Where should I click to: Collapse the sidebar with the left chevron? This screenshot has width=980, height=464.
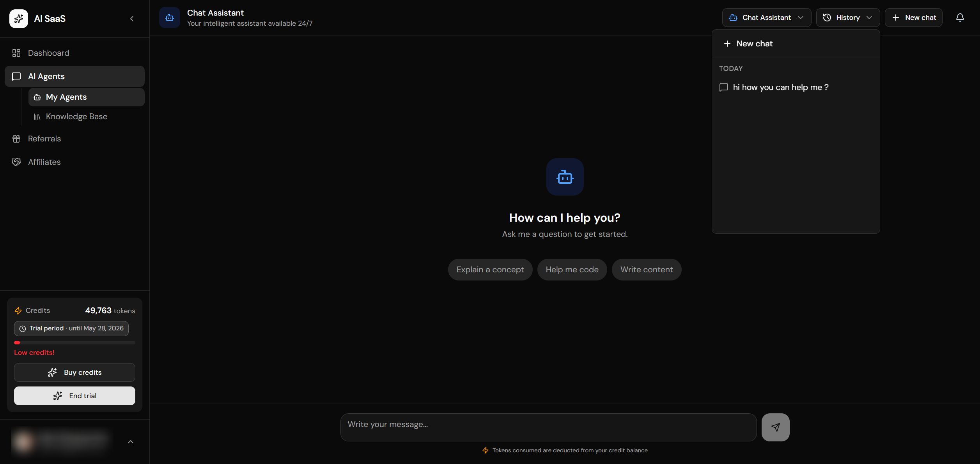pos(132,19)
